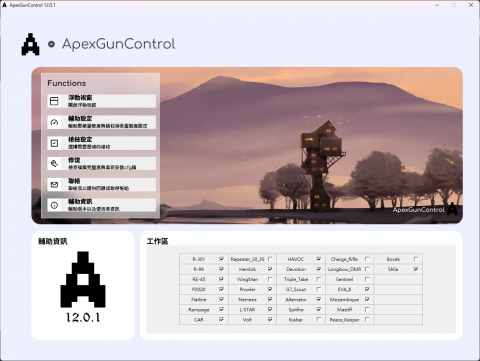Uncheck the R-301 checkbox
The width and height of the screenshot is (480, 361).
tap(221, 259)
